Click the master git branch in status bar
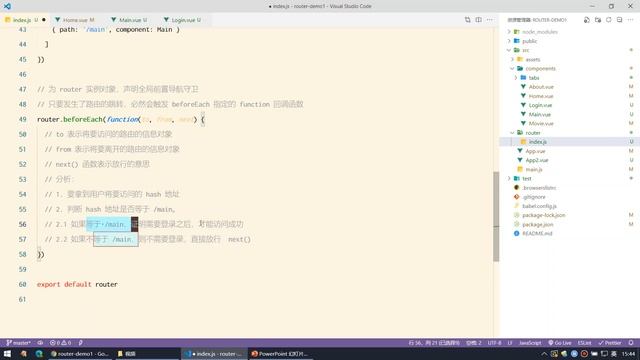The image size is (640, 360). point(18,343)
